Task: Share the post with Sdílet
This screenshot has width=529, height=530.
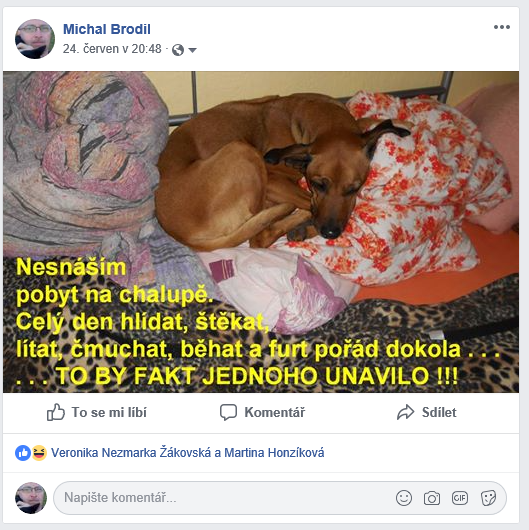Action: [427, 412]
